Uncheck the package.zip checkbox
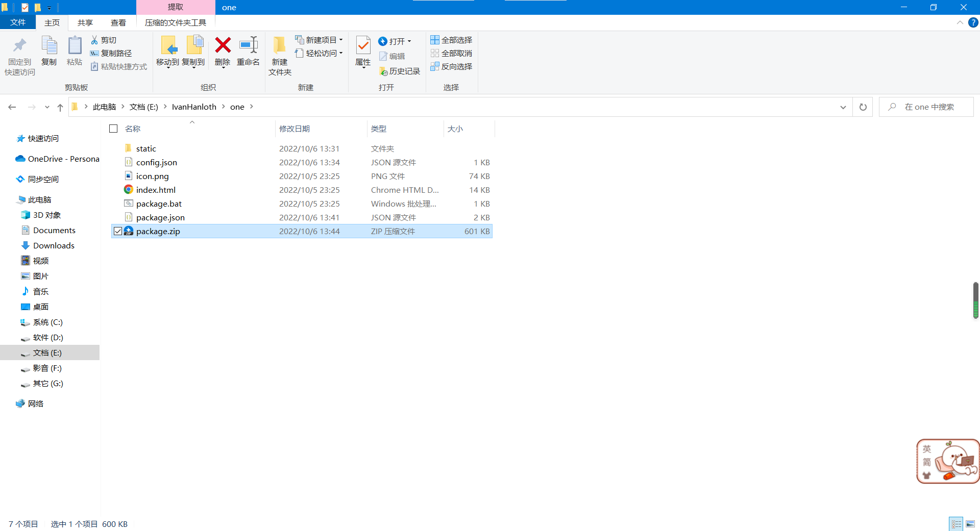 (118, 231)
